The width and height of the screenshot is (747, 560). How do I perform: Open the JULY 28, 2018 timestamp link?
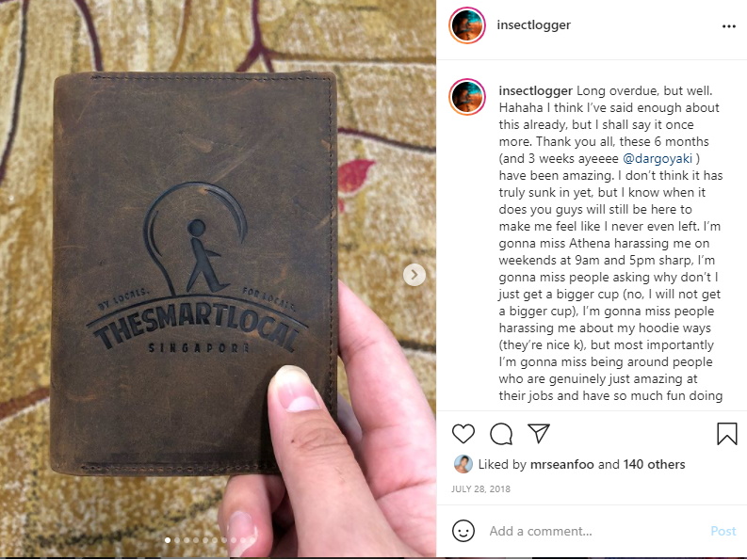pos(480,489)
